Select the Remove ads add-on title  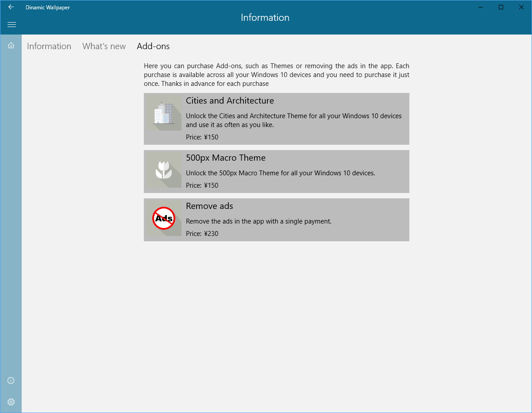209,206
